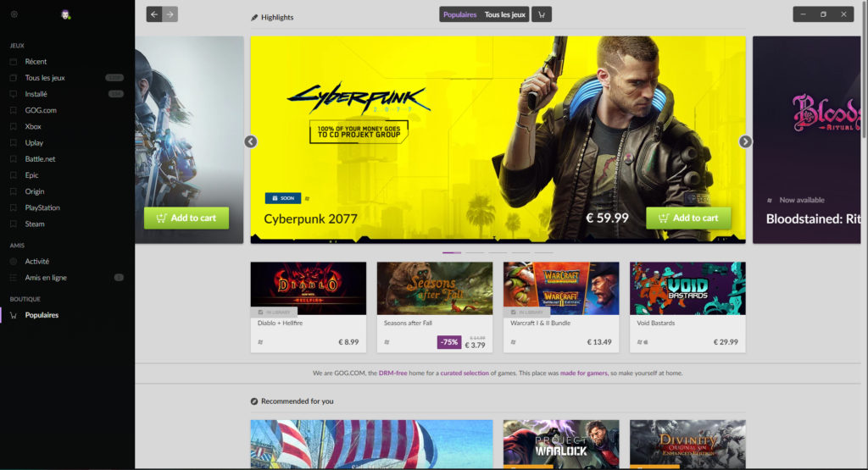This screenshot has height=470, width=868.
Task: Open the user profile avatar
Action: tap(65, 14)
